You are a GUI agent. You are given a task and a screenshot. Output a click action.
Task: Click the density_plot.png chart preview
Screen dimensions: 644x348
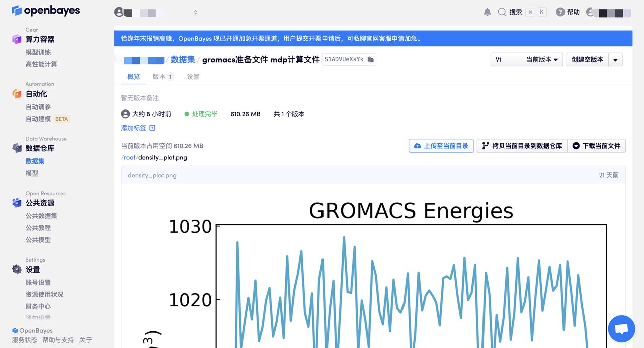tap(411, 282)
